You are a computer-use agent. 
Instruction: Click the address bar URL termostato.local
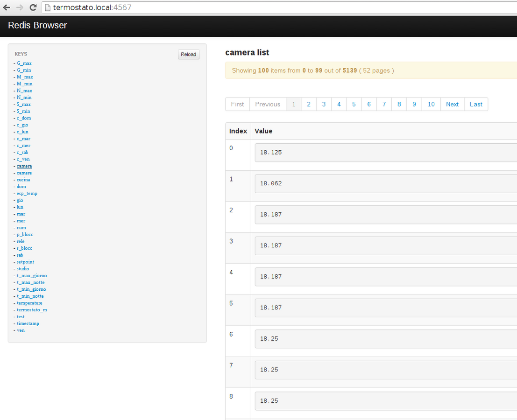pos(92,7)
